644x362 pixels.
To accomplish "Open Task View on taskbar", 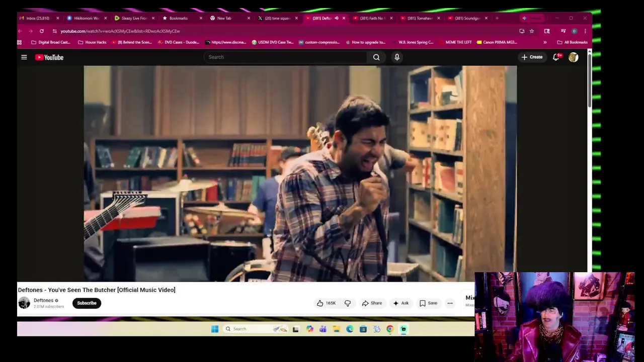I will [296, 329].
